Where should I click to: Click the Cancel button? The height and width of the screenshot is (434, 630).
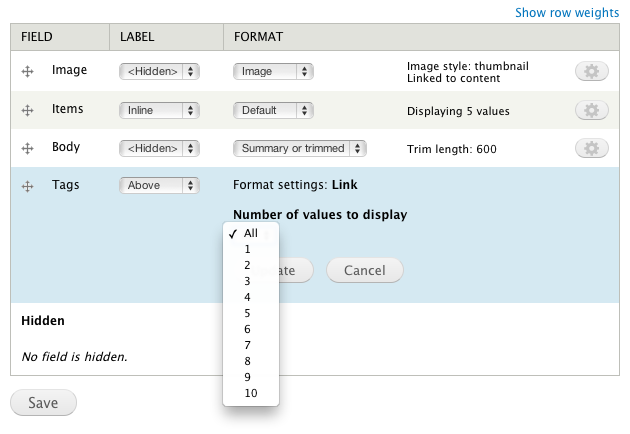coord(364,270)
